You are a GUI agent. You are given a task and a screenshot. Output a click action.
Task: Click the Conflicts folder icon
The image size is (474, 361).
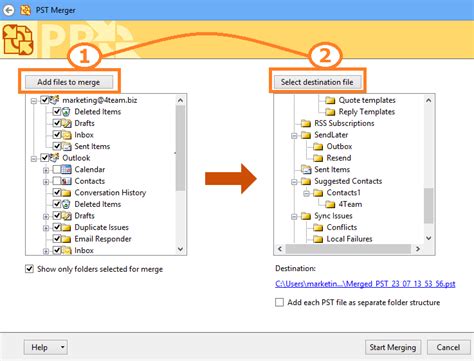[318, 227]
